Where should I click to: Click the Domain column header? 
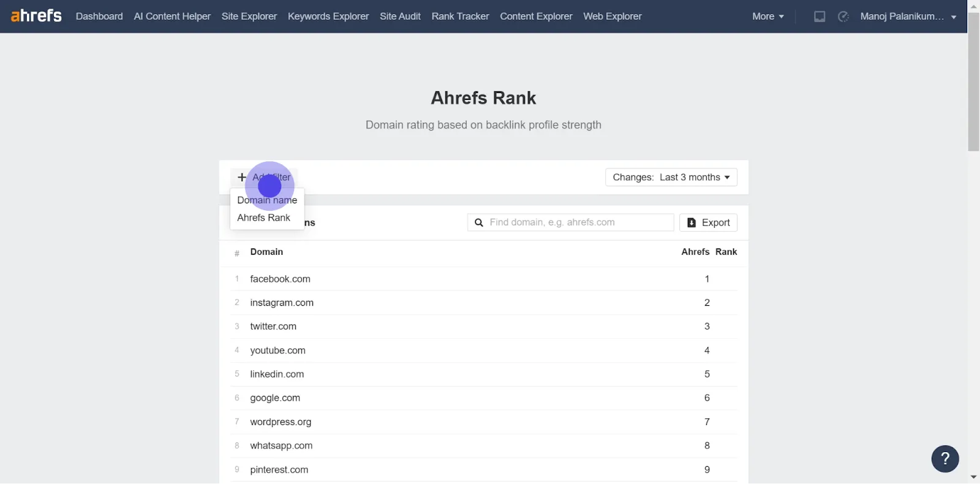click(266, 252)
